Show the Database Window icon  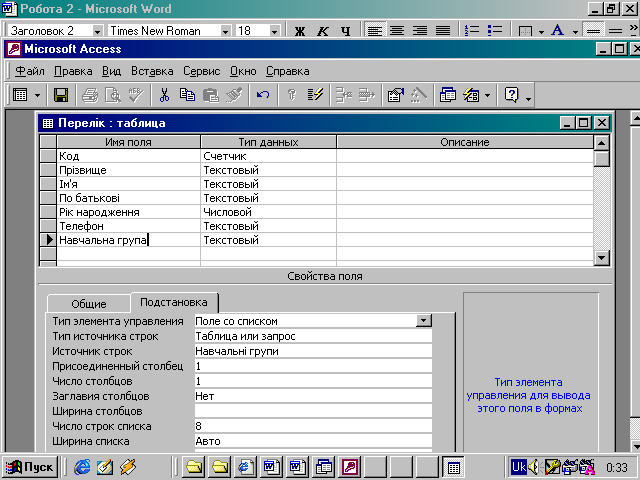pos(447,95)
